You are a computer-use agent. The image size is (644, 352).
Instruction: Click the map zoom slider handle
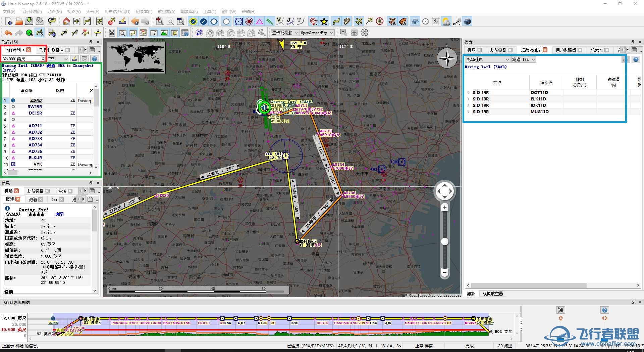(x=445, y=241)
